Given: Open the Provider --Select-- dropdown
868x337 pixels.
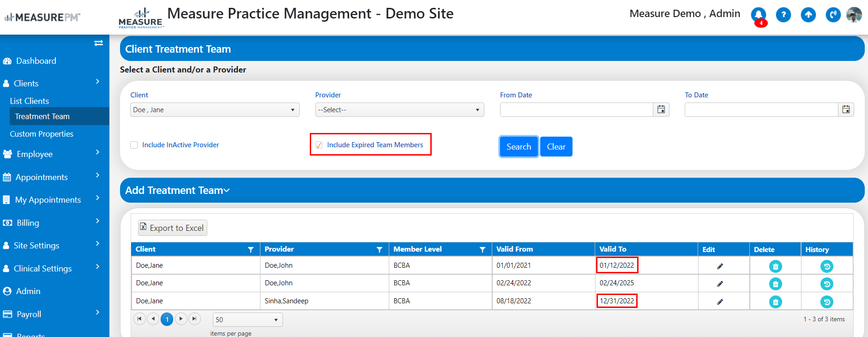Looking at the screenshot, I should click(x=399, y=109).
